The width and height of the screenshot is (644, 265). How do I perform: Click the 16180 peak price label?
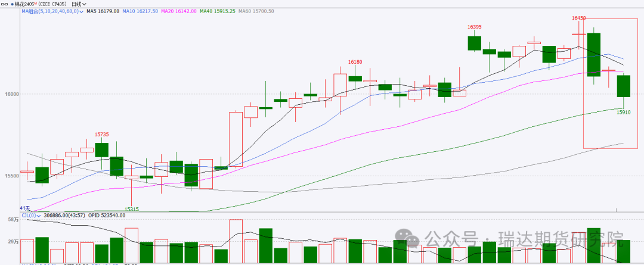pos(355,61)
